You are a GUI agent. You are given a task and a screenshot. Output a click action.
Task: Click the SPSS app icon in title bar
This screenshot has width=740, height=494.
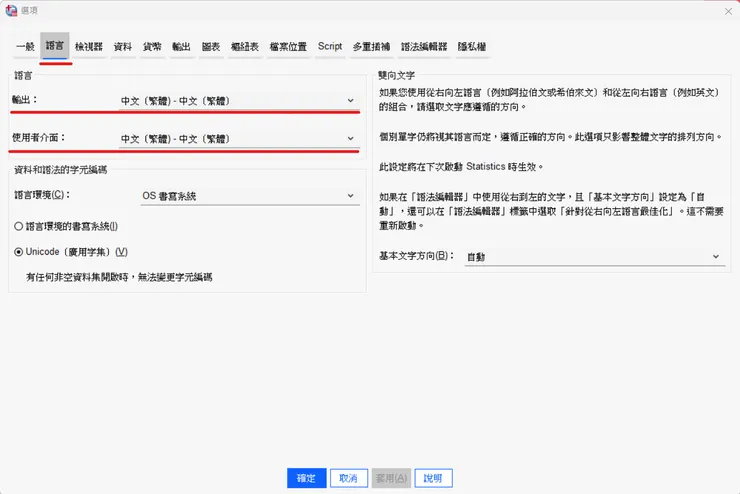click(11, 10)
